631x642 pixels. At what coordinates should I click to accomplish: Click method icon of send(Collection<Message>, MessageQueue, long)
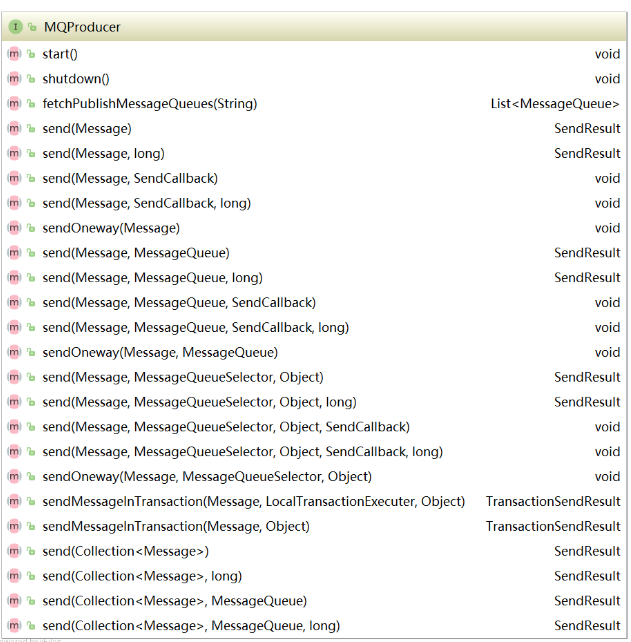(x=14, y=625)
